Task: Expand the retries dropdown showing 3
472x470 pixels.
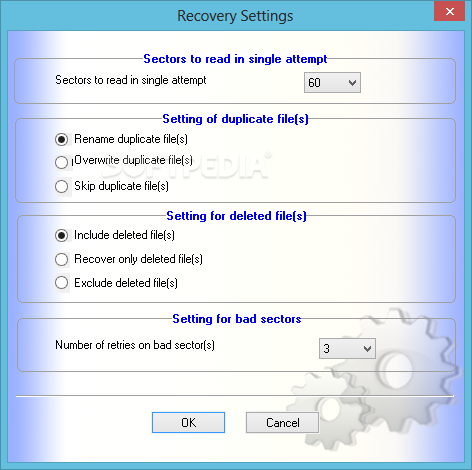Action: tap(347, 349)
